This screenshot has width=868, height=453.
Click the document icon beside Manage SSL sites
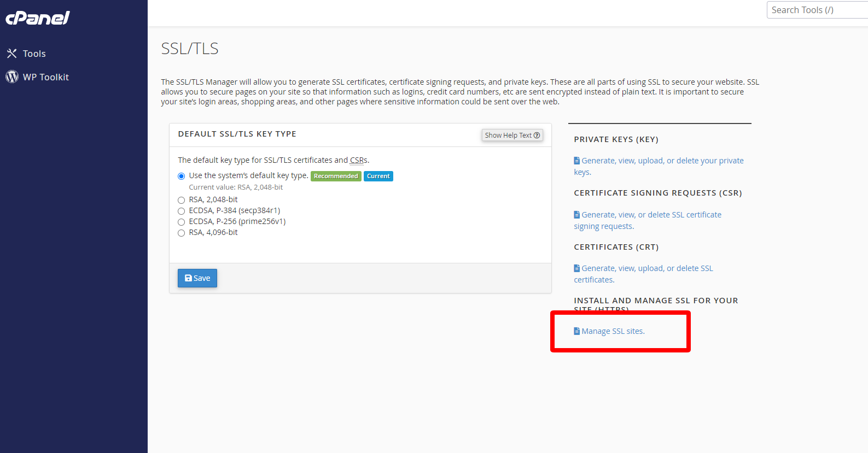576,331
